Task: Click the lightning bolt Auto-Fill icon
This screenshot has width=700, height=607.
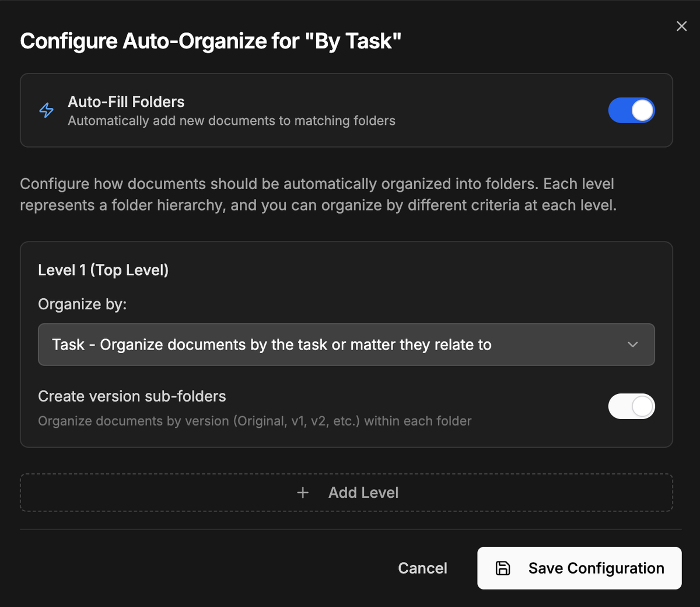Action: (x=47, y=110)
